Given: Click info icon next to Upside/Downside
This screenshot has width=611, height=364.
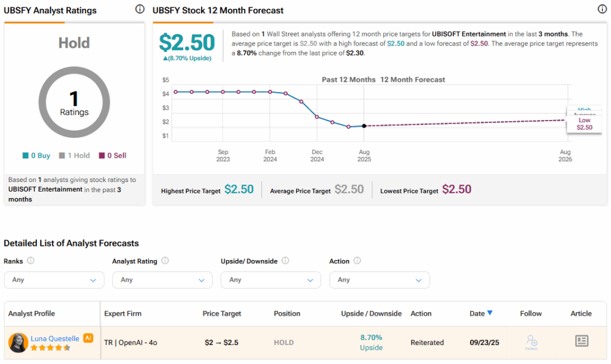Looking at the screenshot, I should (285, 261).
